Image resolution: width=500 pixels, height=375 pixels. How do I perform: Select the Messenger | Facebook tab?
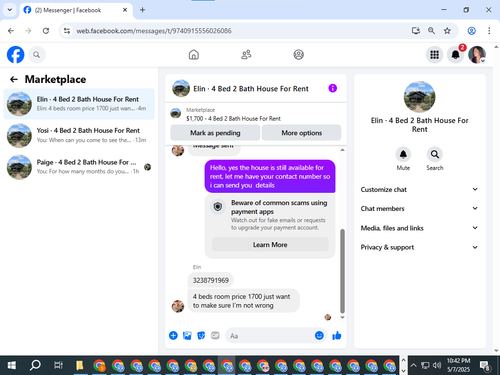click(x=76, y=10)
